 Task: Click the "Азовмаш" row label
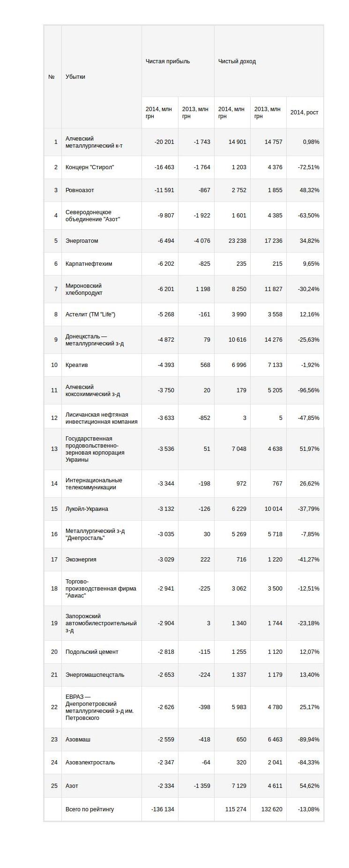coord(78,740)
